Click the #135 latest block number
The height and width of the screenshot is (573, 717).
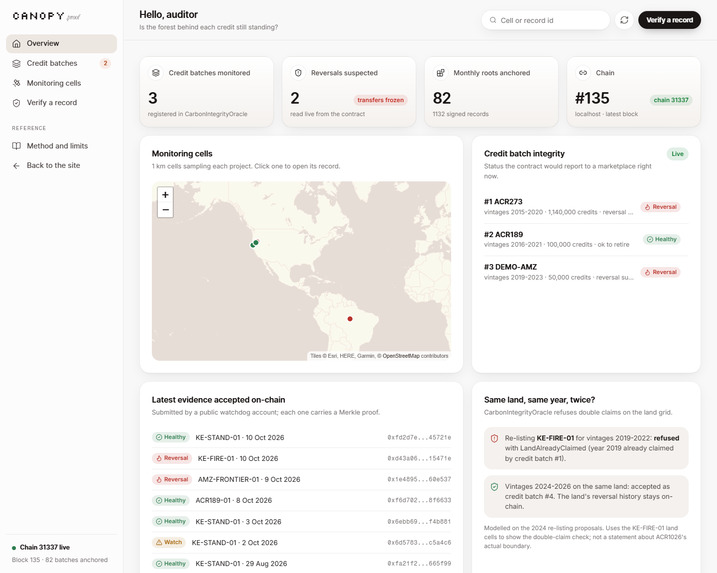(x=592, y=98)
